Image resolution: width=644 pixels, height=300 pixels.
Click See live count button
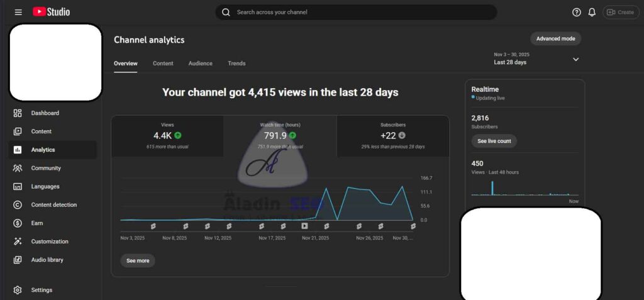pos(494,141)
